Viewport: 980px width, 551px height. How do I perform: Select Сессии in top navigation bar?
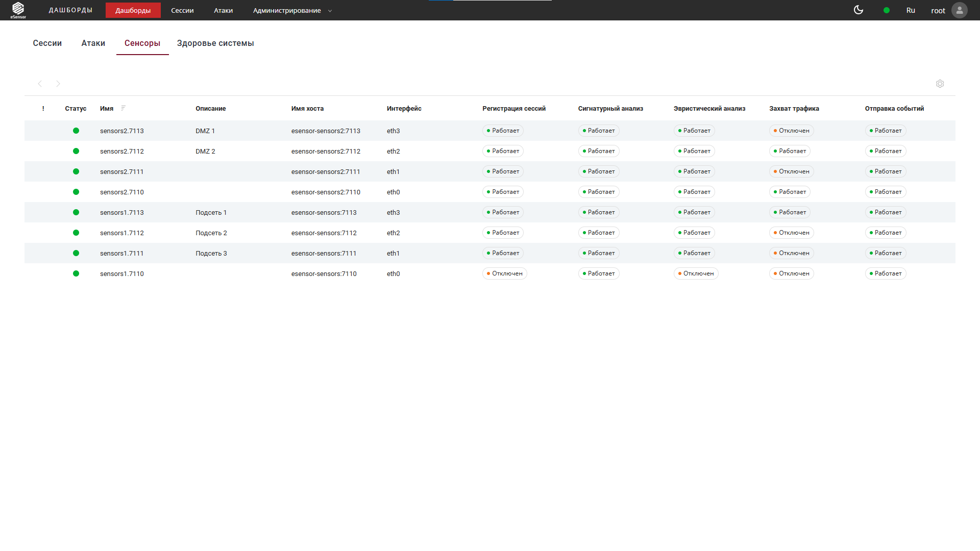point(182,10)
